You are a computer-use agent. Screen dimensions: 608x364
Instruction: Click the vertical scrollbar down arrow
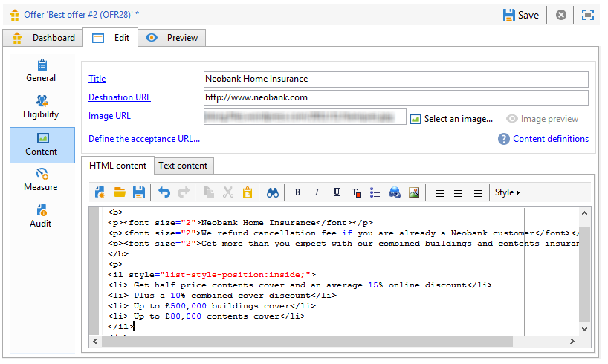584,329
